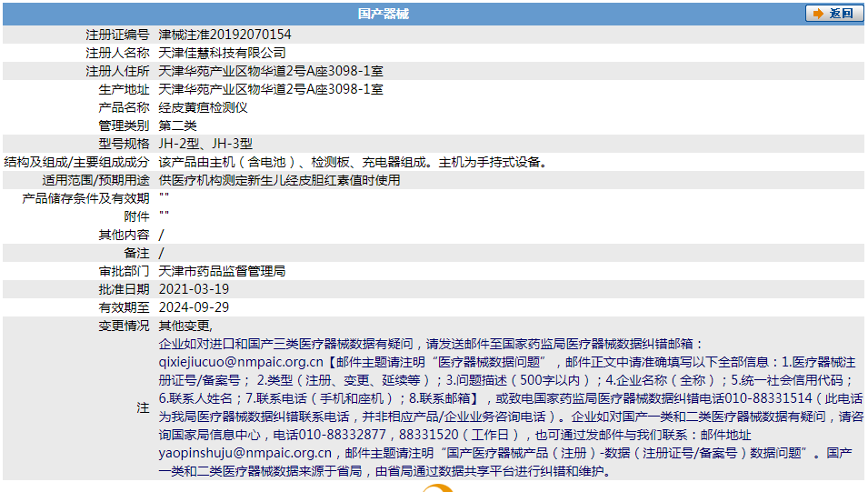Select registrant name 天津佳慧科技有限公司
The image size is (868, 492).
click(x=222, y=53)
